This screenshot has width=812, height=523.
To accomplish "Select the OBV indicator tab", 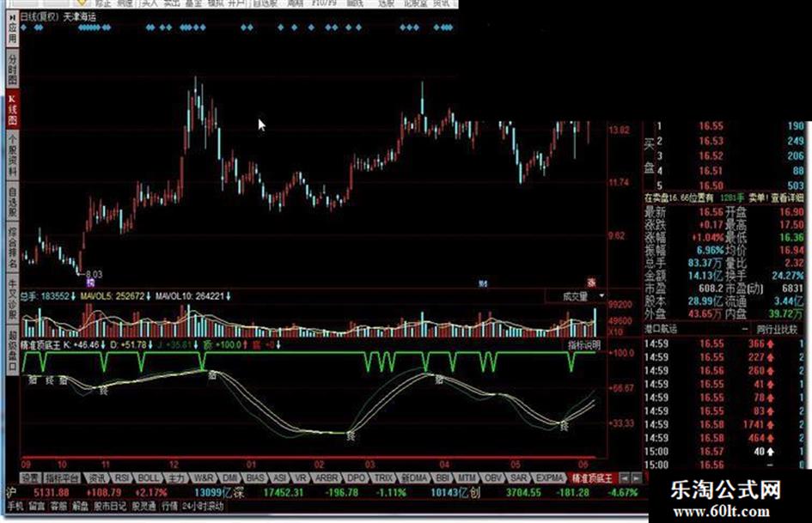I will [493, 478].
